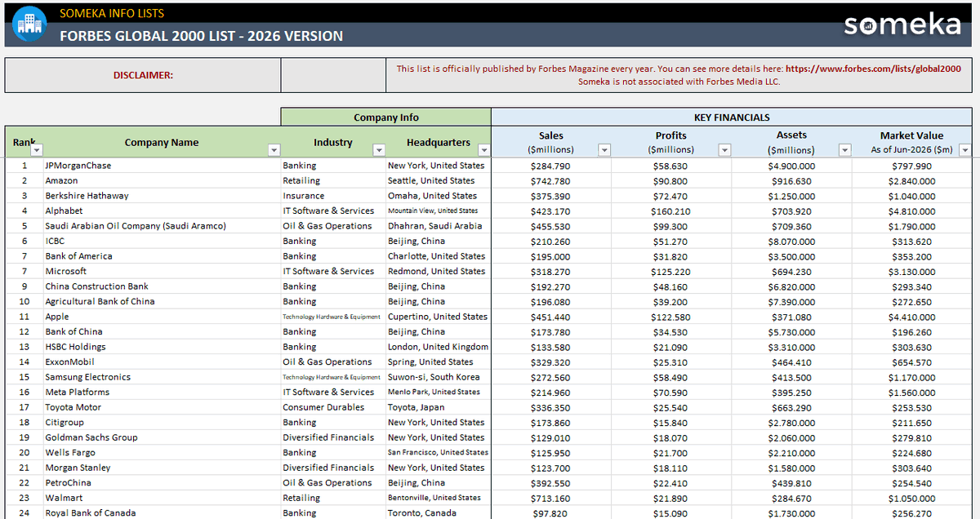Select the $3.130.000 Microsoft market value

[911, 271]
